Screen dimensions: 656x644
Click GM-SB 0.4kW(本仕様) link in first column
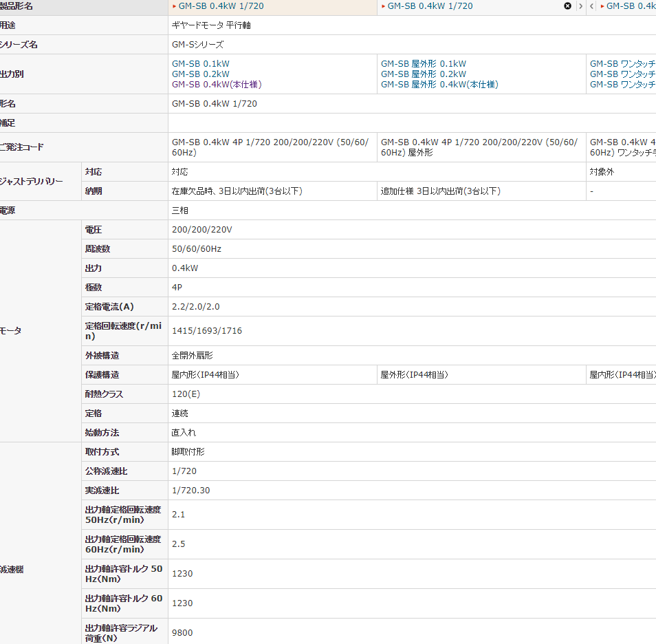216,85
